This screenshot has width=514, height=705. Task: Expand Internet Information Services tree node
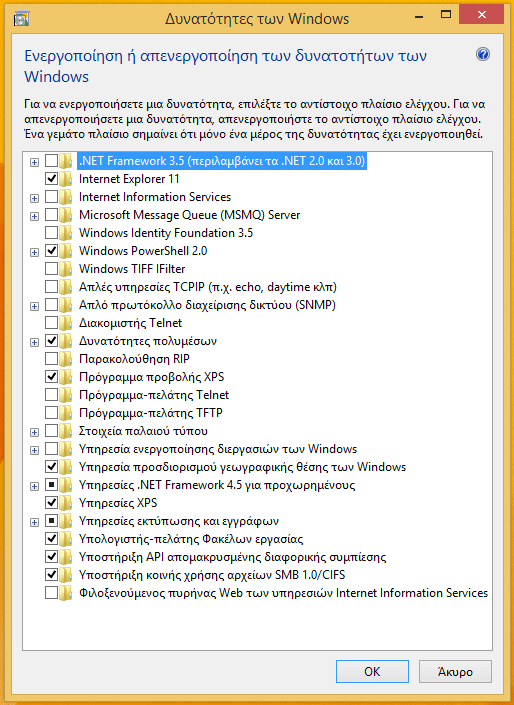[x=34, y=198]
